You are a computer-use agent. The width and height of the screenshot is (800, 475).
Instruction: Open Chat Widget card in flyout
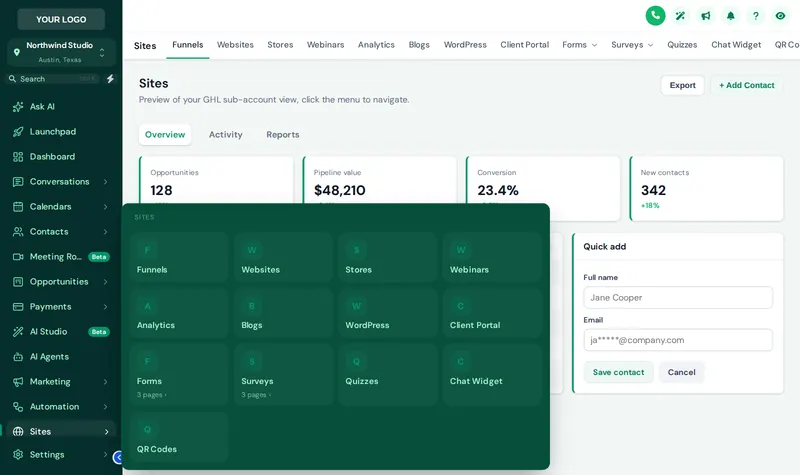click(492, 374)
